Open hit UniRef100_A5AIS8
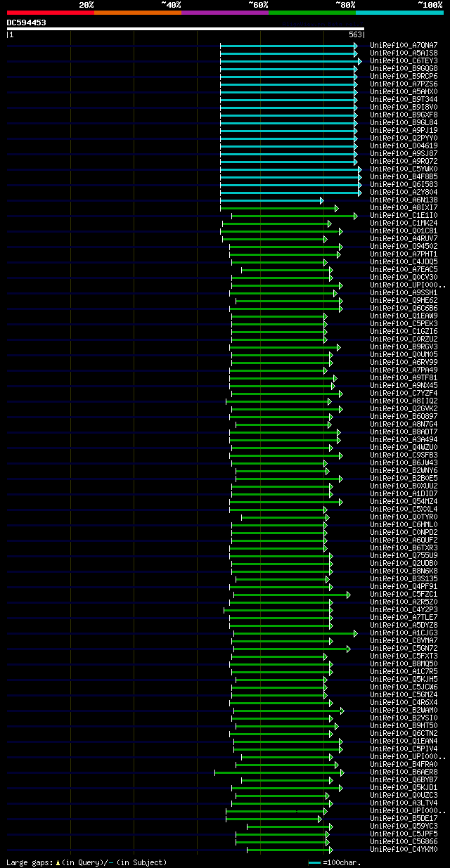Image resolution: width=450 pixels, height=868 pixels. point(404,53)
